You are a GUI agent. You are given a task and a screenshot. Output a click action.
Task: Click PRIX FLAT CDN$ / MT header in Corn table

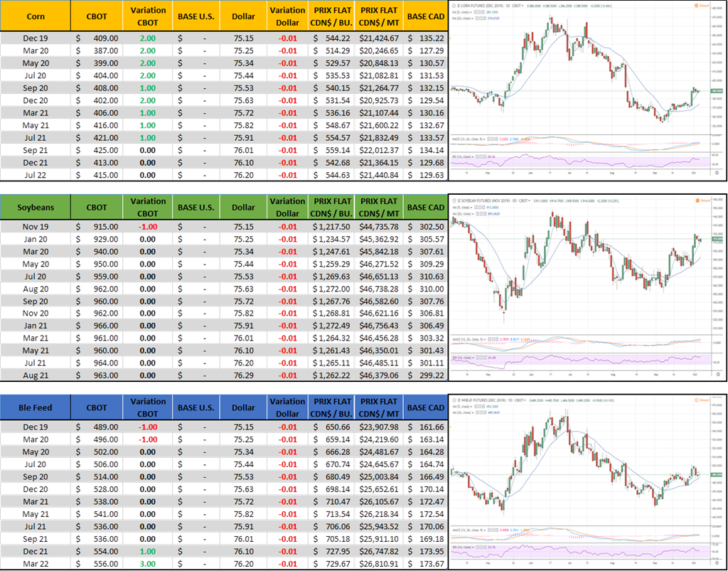click(x=379, y=16)
